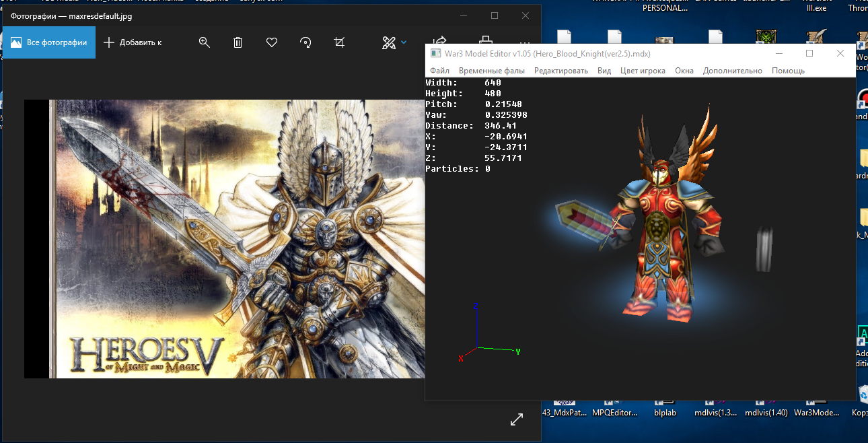Minimize the Фотографии window
This screenshot has width=868, height=443.
click(x=464, y=15)
